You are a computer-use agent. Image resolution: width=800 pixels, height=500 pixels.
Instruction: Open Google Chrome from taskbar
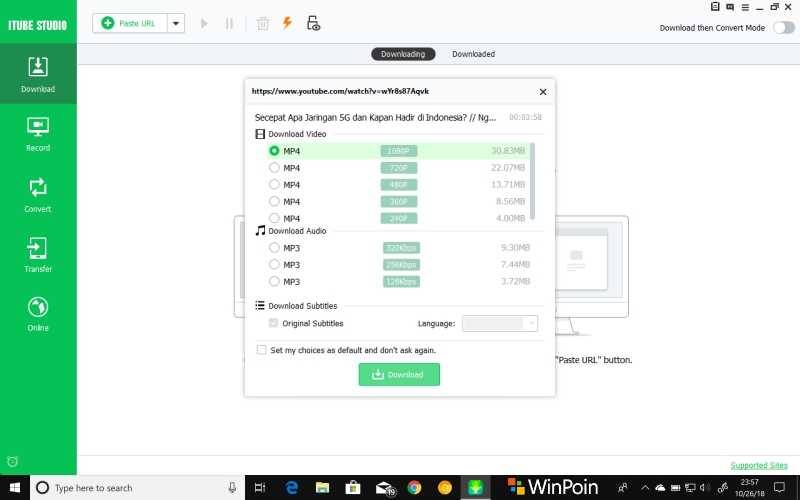(x=414, y=488)
